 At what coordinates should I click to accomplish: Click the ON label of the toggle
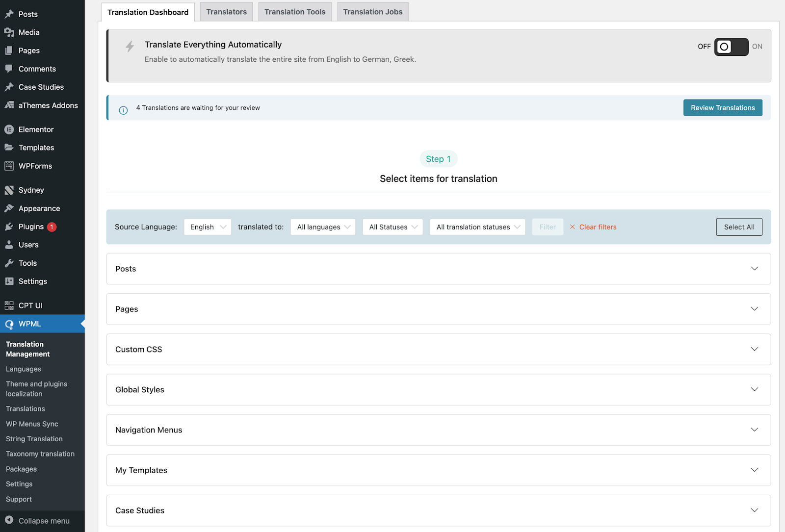[757, 47]
